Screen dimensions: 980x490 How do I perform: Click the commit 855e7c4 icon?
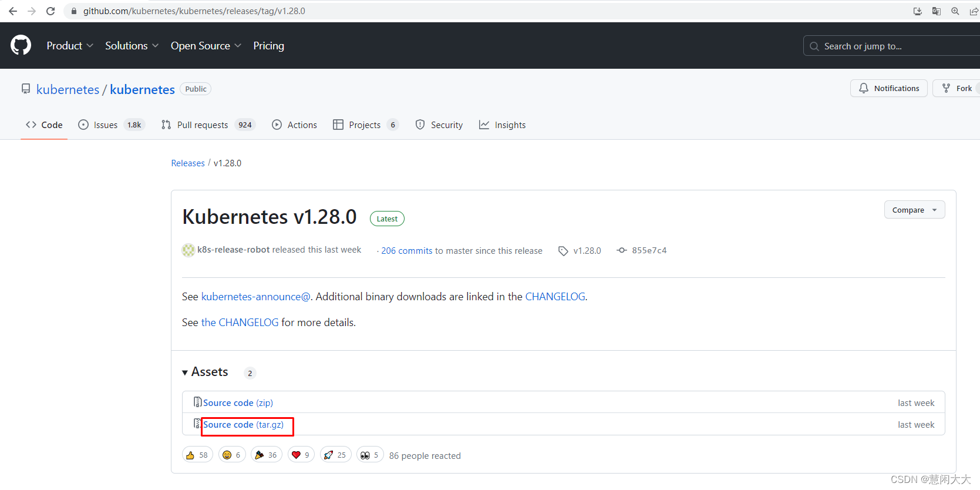(622, 250)
